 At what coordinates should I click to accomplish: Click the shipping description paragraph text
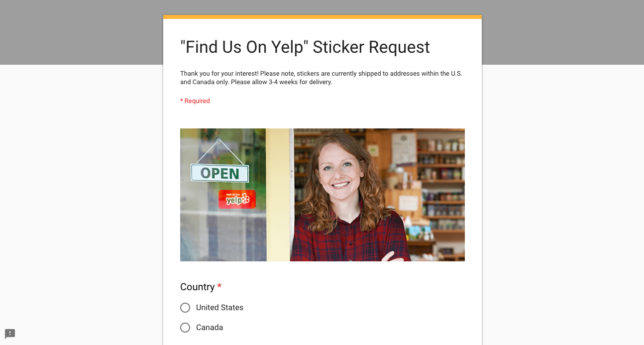tap(321, 78)
